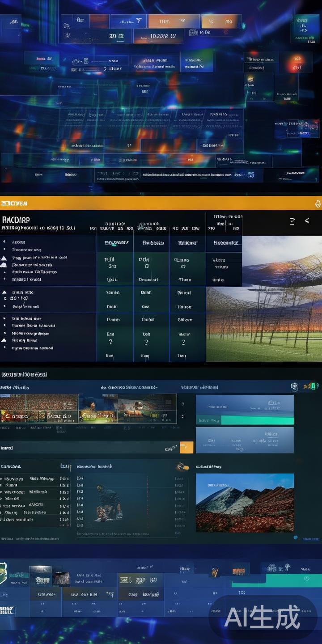Open the chevron dropdown in the bottom table row

(x=183, y=582)
